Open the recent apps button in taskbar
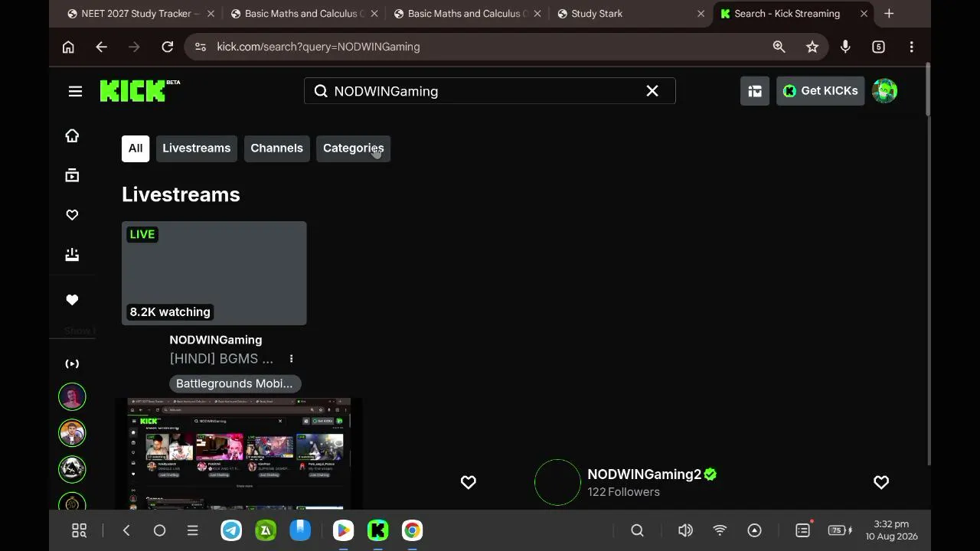 pos(193,530)
